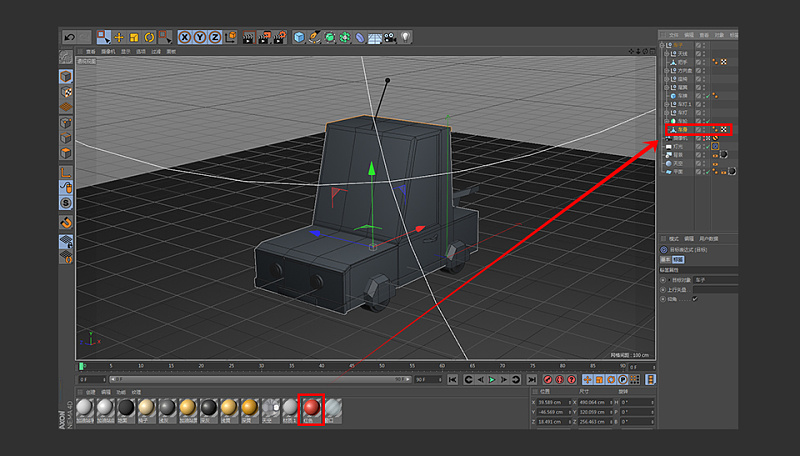The width and height of the screenshot is (800, 456).
Task: Open 编辑 menu in Object Manager
Action: click(x=689, y=35)
